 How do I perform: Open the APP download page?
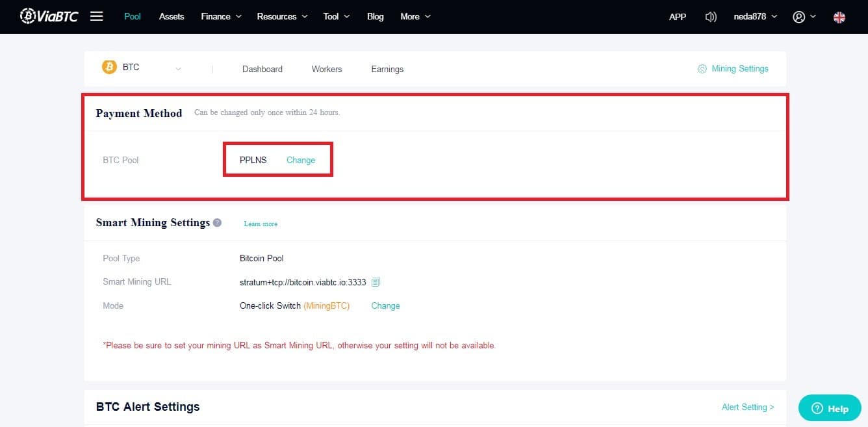pyautogui.click(x=678, y=17)
